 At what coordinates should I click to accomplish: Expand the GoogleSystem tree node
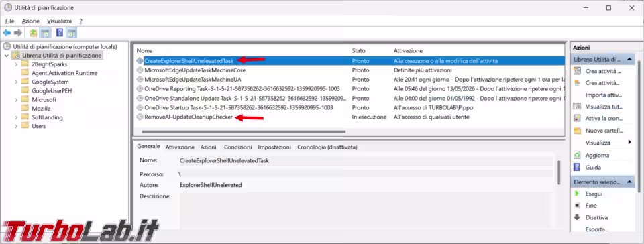click(16, 82)
